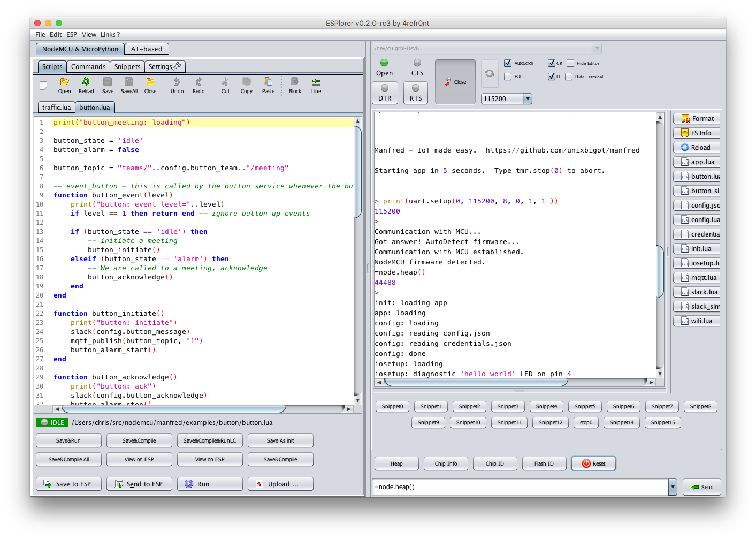Uncheck the LF checkbox
This screenshot has height=540, width=756.
[x=551, y=77]
